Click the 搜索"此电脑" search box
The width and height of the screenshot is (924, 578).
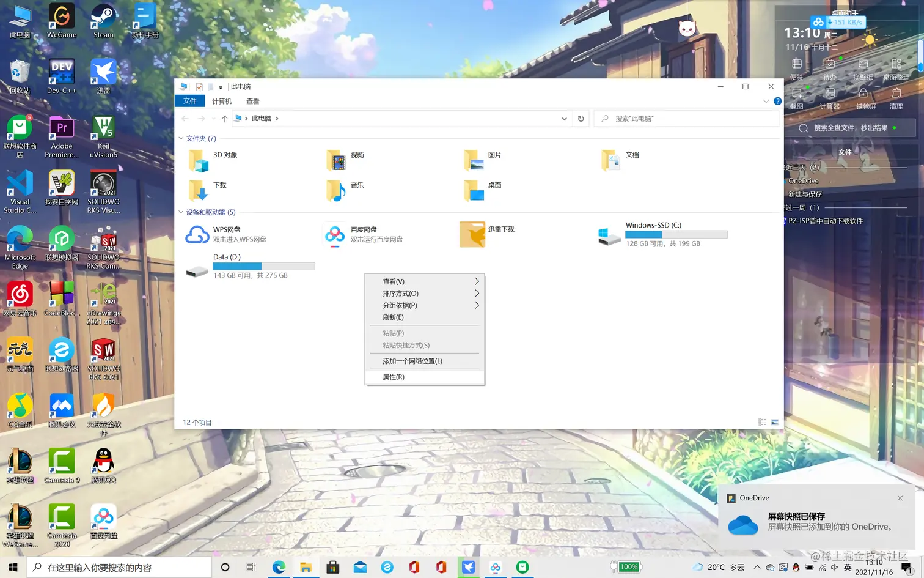(686, 119)
